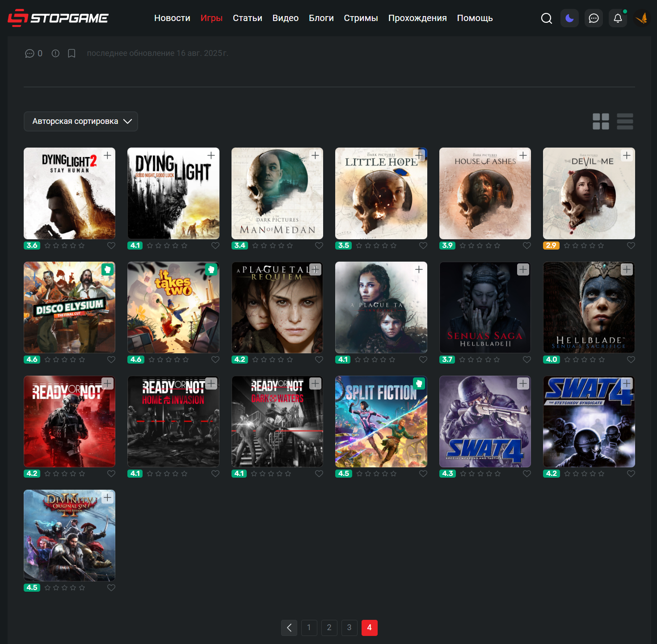Viewport: 657px width, 644px height.
Task: Add Ready or Not via plus icon
Action: click(x=107, y=383)
